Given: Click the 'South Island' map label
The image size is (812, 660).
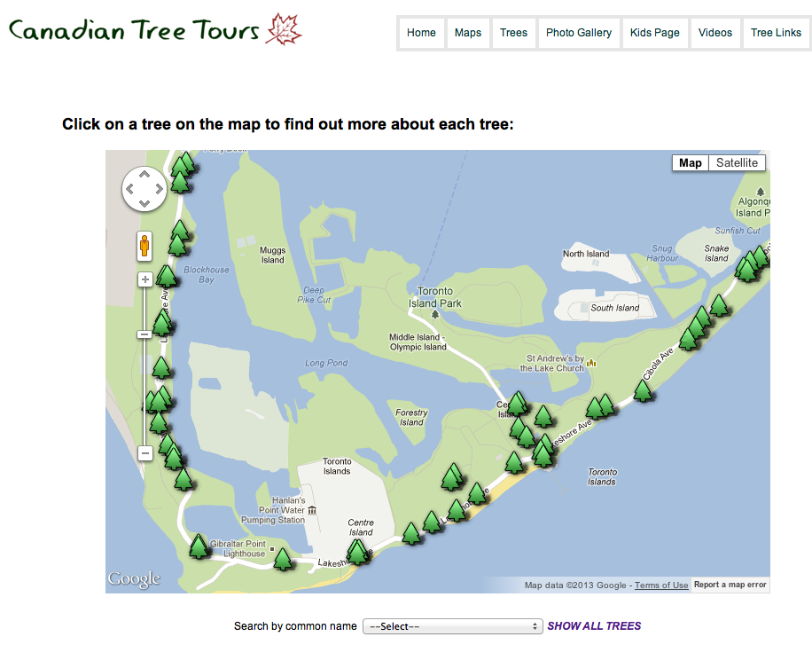Looking at the screenshot, I should [x=614, y=308].
